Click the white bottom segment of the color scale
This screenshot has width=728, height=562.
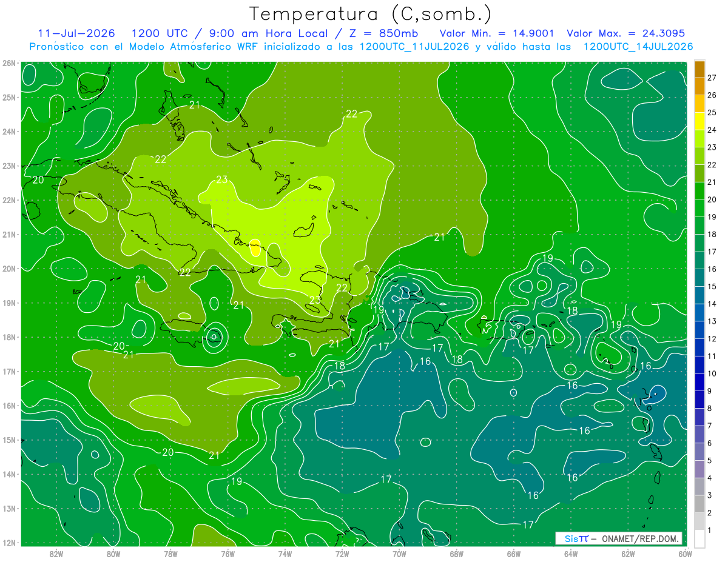coord(699,538)
